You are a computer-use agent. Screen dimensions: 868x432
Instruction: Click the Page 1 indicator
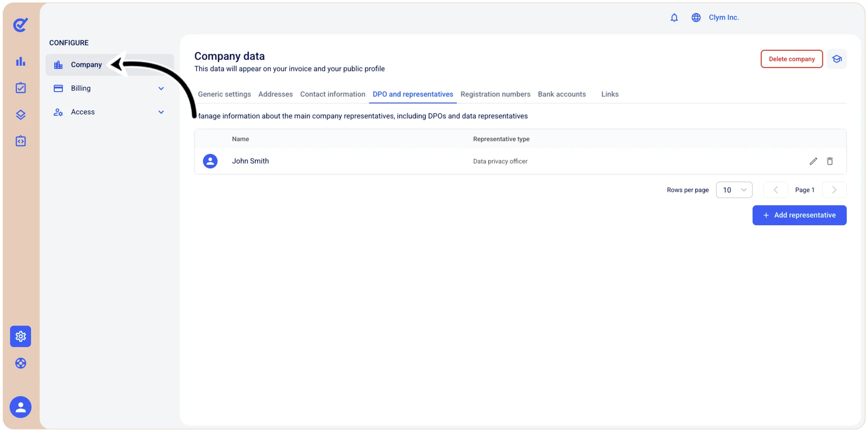tap(805, 190)
